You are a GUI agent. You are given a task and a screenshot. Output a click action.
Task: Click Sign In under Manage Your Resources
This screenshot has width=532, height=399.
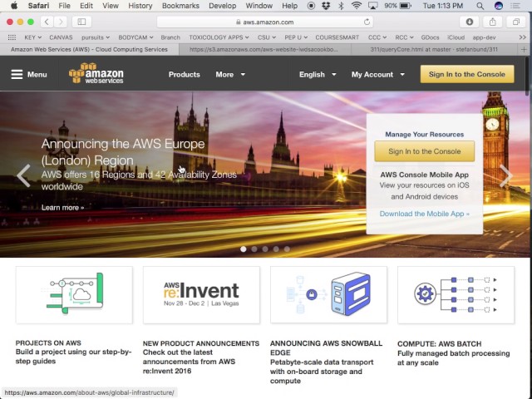425,151
